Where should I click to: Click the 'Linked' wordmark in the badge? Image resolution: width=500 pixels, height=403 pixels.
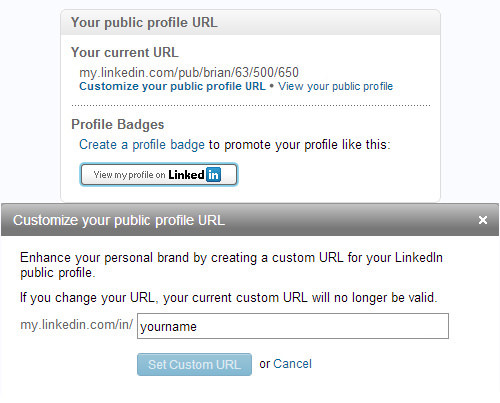coord(186,175)
